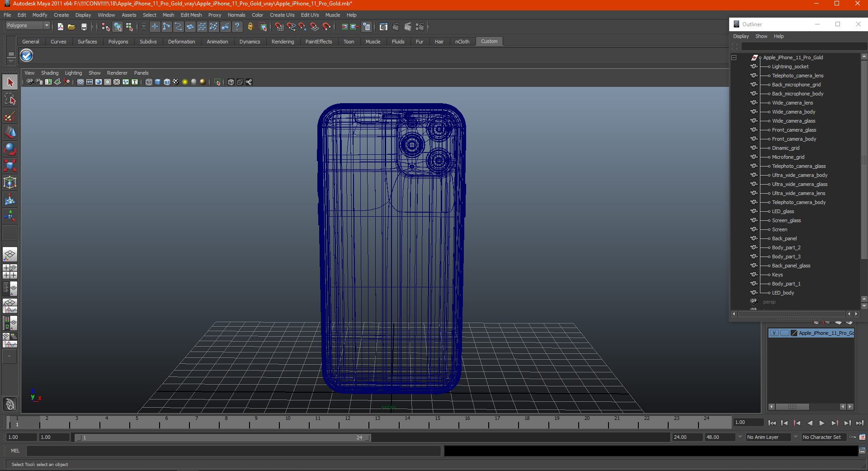Image resolution: width=868 pixels, height=471 pixels.
Task: Snap to curves magnet icon
Action: click(291, 27)
